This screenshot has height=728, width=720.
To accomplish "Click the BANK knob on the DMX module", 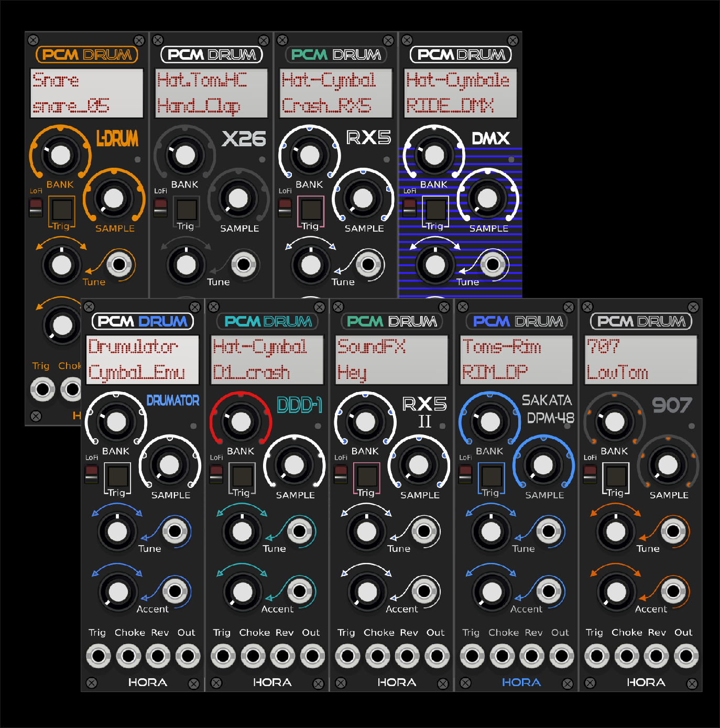I will (434, 155).
